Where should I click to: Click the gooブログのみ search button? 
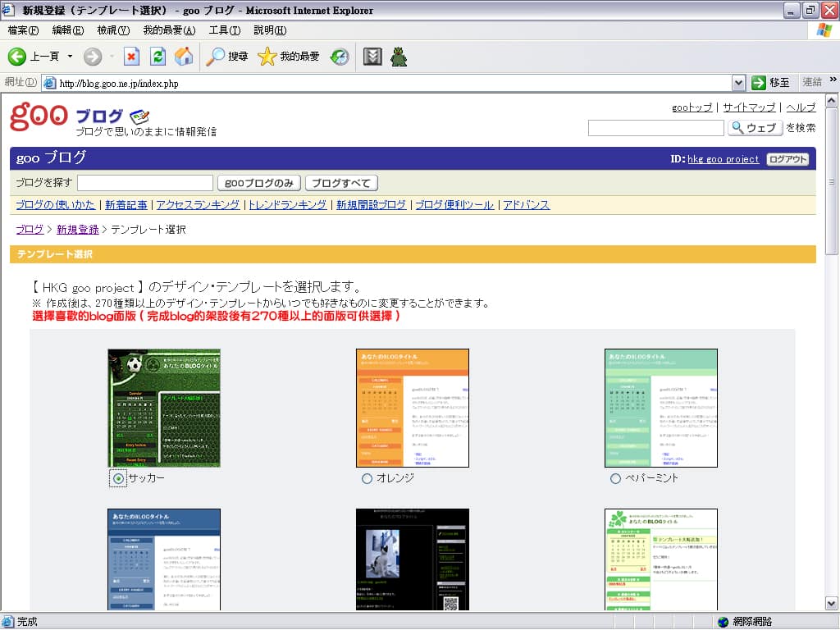click(258, 183)
